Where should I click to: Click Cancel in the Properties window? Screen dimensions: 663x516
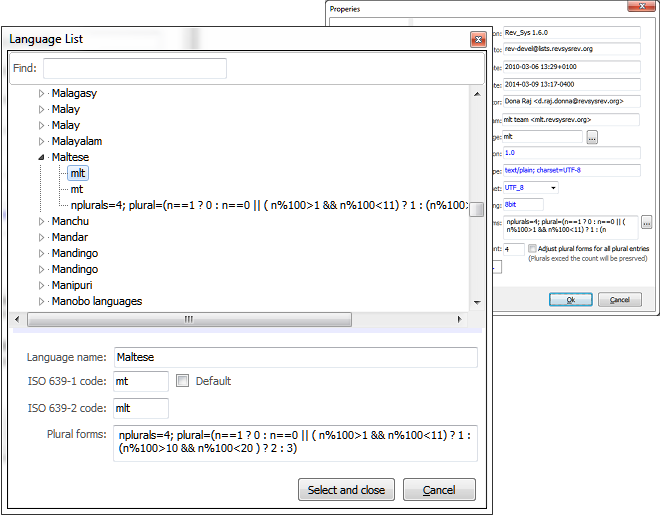(x=620, y=300)
